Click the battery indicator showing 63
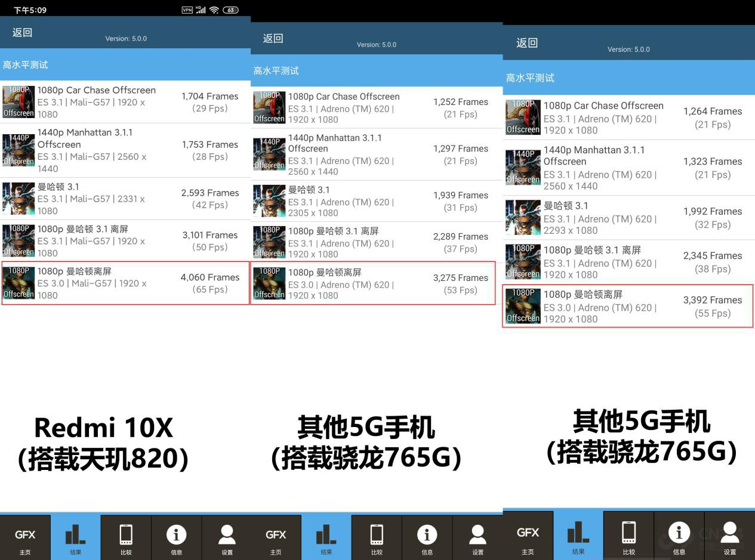Image resolution: width=755 pixels, height=560 pixels. 230,10
